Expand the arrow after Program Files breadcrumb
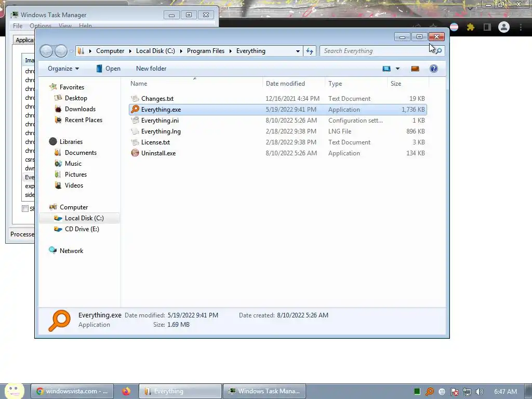 pyautogui.click(x=230, y=51)
